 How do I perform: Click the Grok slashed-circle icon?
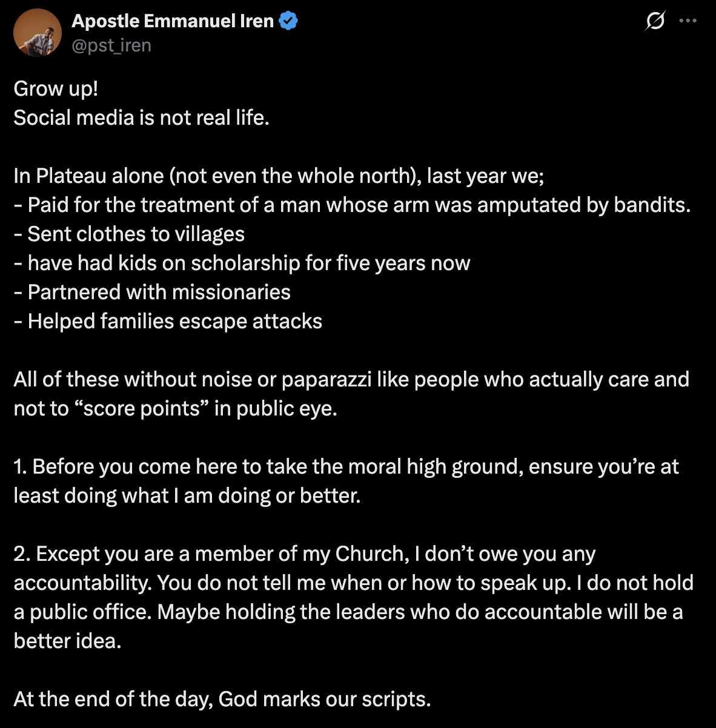click(x=655, y=22)
